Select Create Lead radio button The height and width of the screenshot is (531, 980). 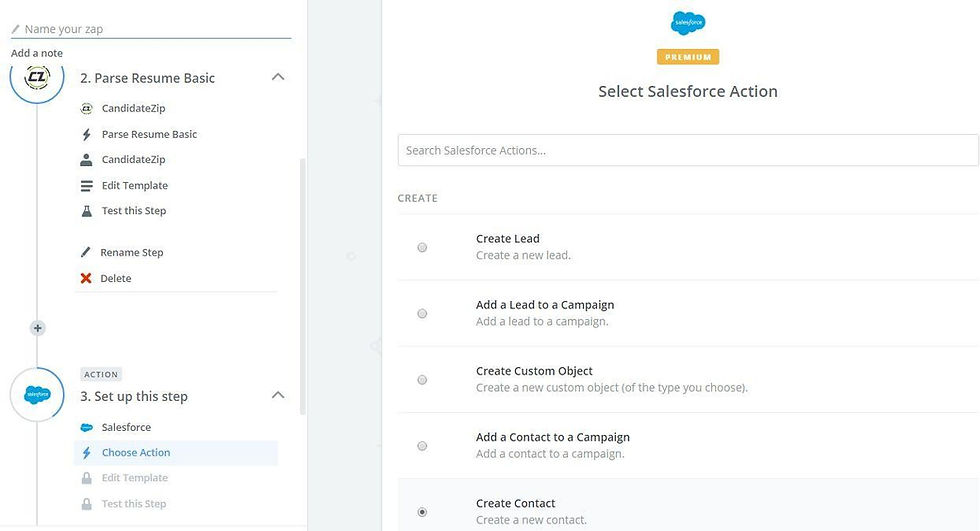tap(422, 247)
